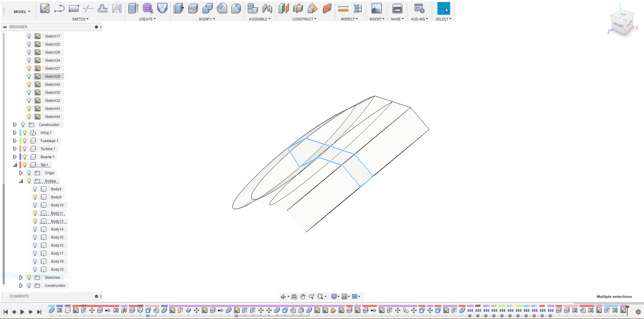Image resolution: width=644 pixels, height=319 pixels.
Task: Toggle visibility of Wing:1 component
Action: [x=24, y=133]
